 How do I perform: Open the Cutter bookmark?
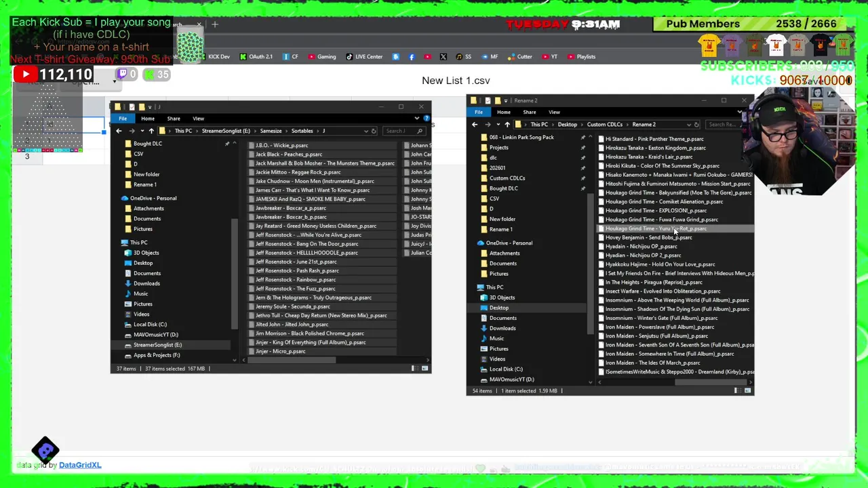520,57
